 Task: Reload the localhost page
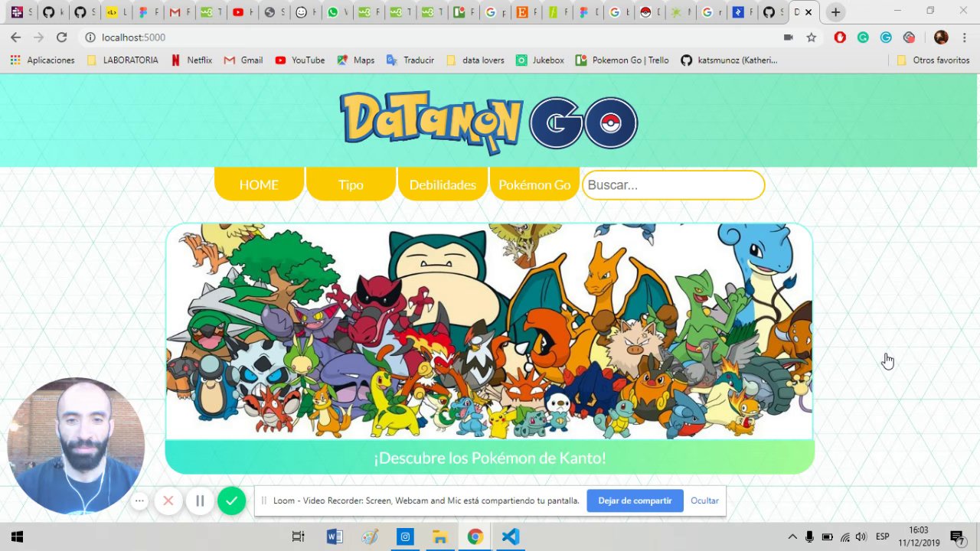[x=61, y=37]
